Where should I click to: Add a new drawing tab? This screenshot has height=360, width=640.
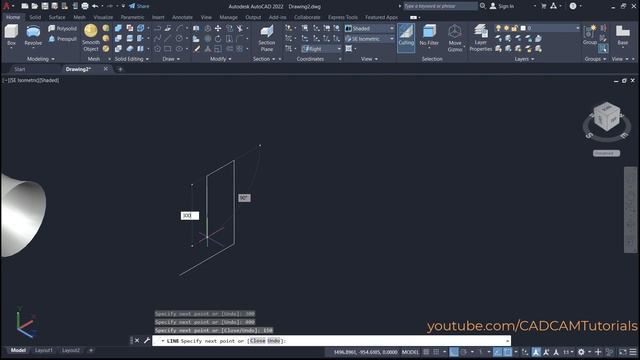[x=120, y=69]
